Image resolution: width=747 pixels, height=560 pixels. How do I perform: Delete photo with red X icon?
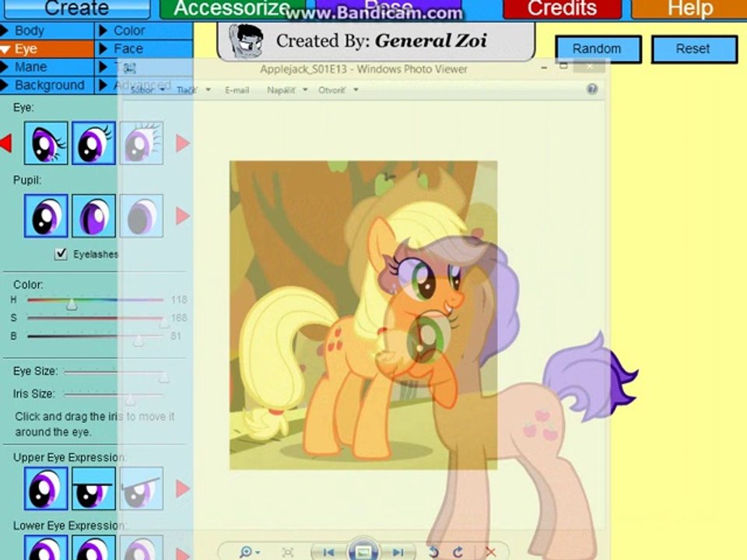click(x=490, y=552)
